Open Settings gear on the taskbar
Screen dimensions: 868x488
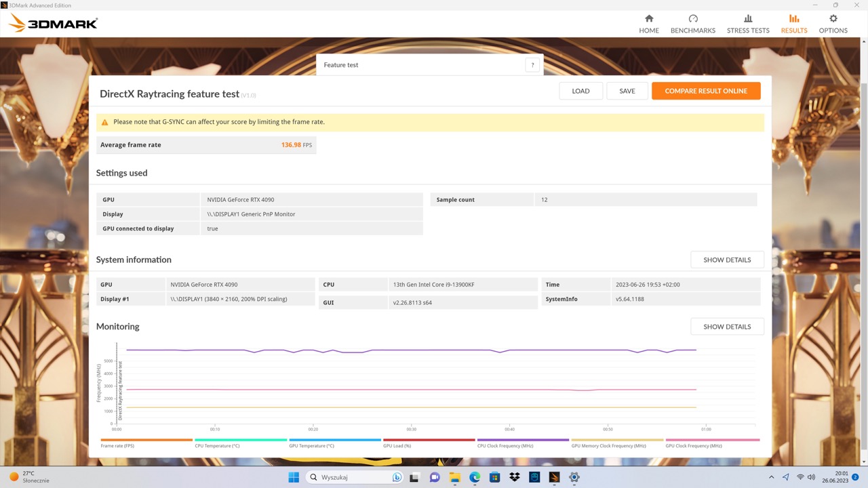(574, 477)
